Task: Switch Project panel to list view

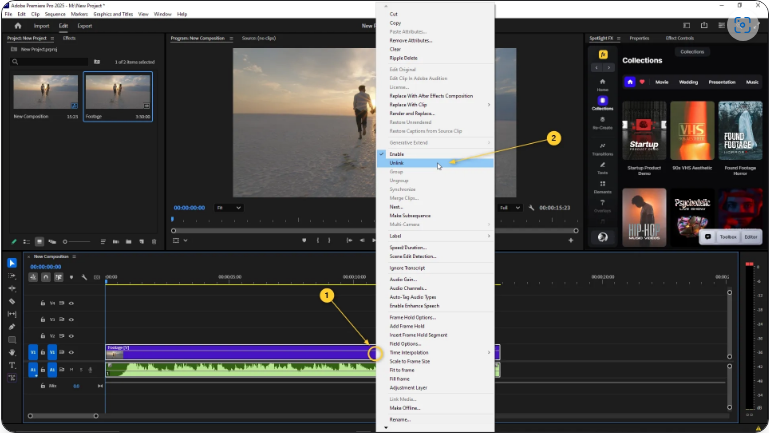Action: (26, 242)
